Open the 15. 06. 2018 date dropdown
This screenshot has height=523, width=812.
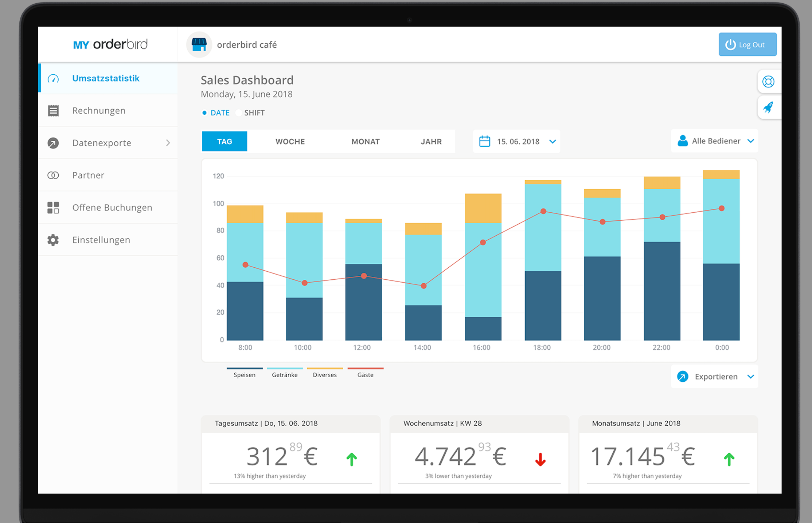pyautogui.click(x=553, y=141)
